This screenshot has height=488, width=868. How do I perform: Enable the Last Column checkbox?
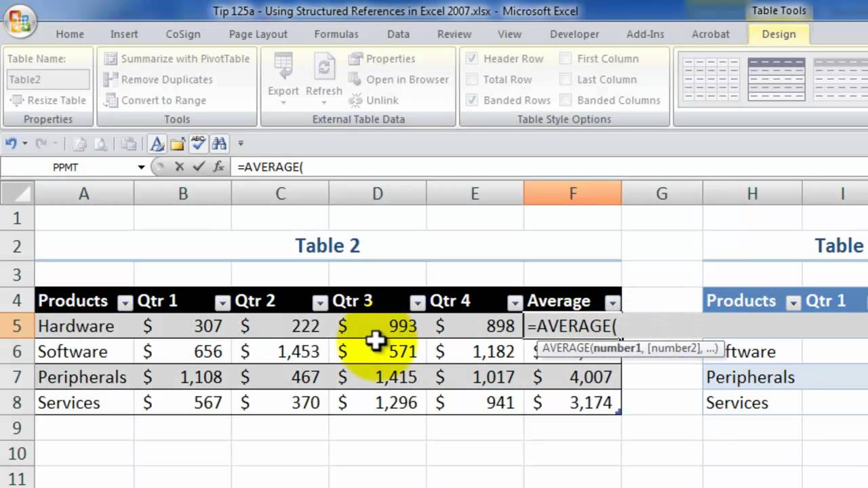(566, 79)
